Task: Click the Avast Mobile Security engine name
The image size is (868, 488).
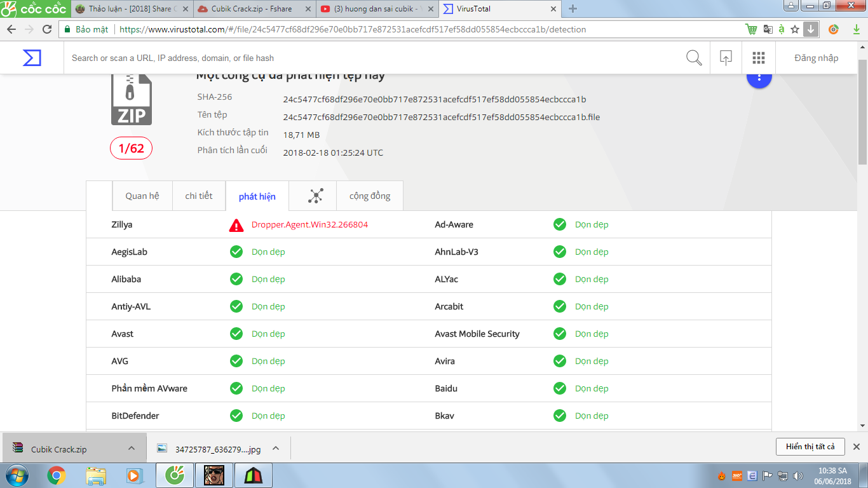Action: [x=477, y=334]
